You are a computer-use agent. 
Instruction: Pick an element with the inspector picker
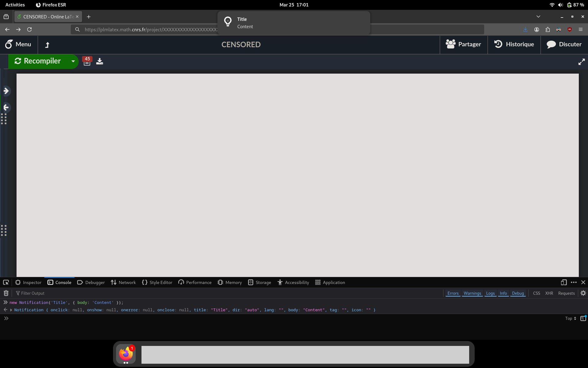point(6,282)
